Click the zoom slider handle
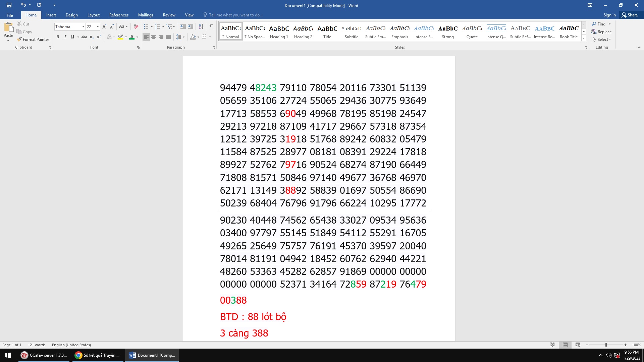 click(606, 345)
